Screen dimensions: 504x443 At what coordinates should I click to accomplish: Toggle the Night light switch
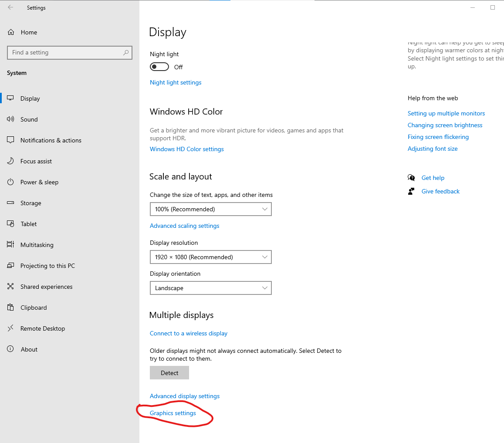159,67
